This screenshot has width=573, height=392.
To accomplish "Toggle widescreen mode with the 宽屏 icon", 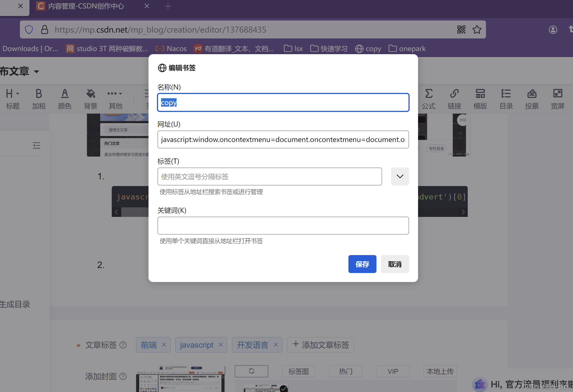I will tap(557, 98).
